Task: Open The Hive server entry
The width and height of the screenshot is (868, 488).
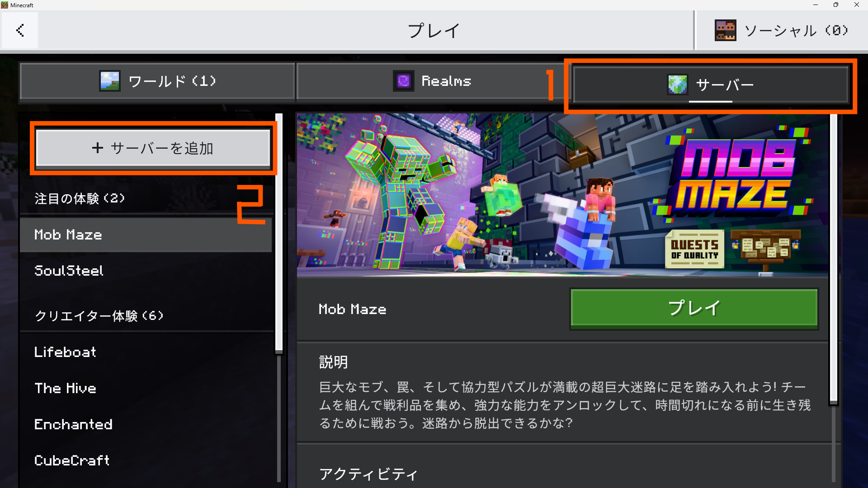Action: click(x=146, y=388)
